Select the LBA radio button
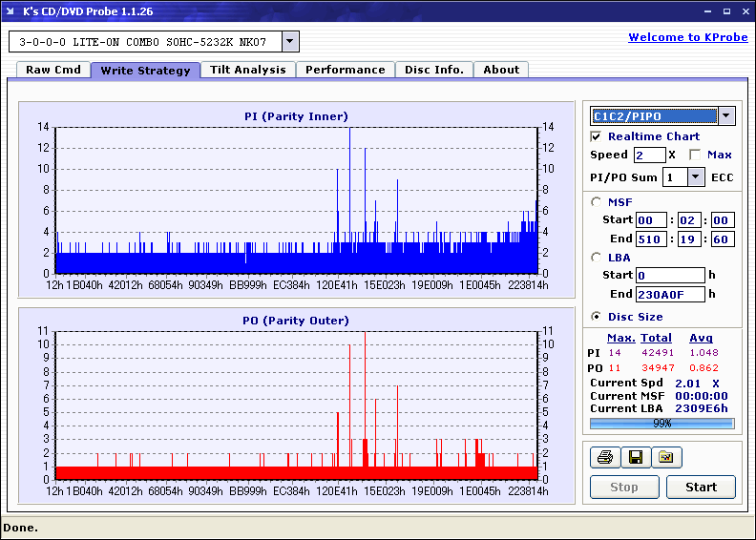Screen dimensions: 756x540 pos(597,257)
